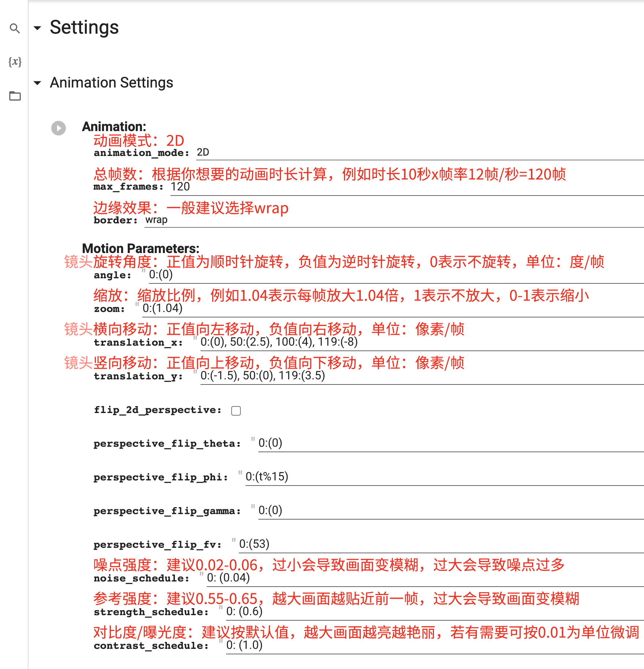Click the red 动画模式：2D annotation
Screen dimensions: 644x669
click(x=139, y=141)
